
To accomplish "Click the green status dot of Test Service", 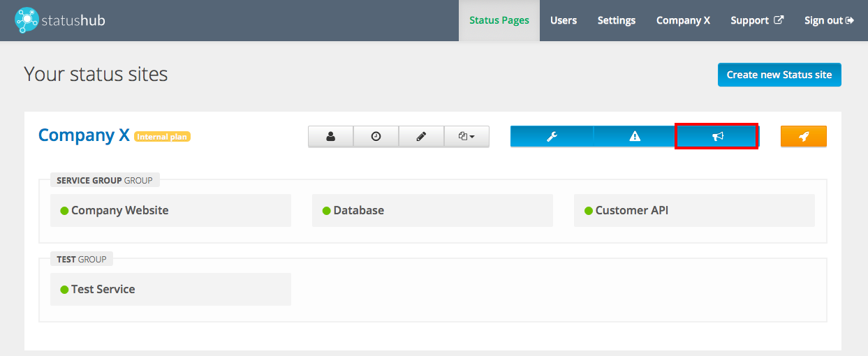I will pos(64,289).
